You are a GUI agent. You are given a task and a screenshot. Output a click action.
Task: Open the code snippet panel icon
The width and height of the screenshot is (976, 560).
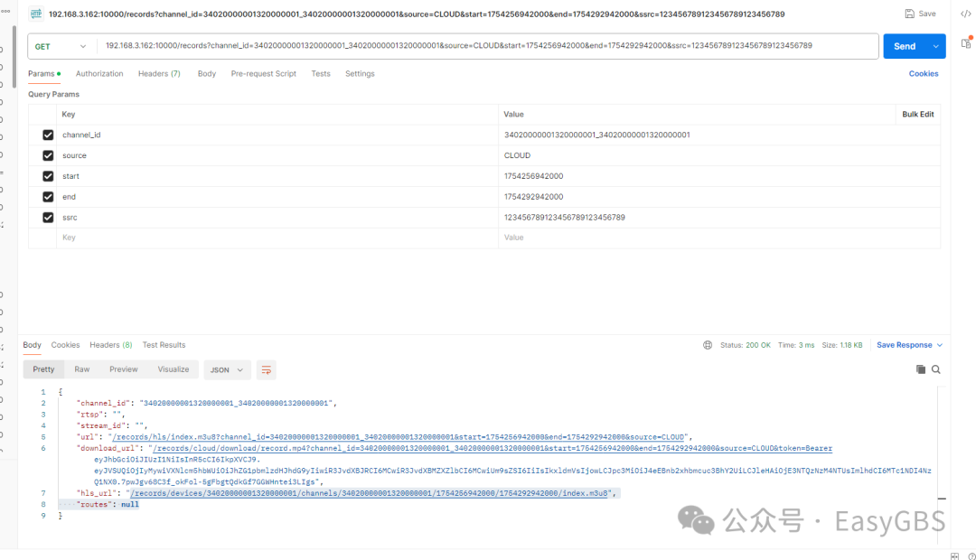point(965,14)
